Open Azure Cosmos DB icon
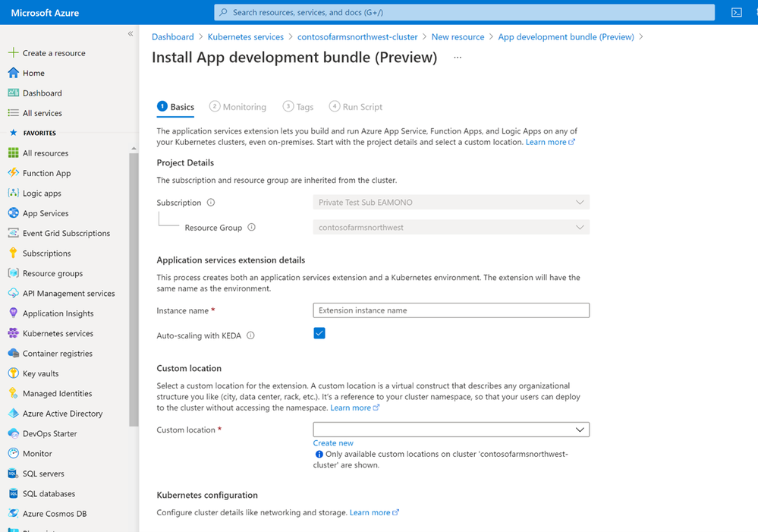 (14, 514)
